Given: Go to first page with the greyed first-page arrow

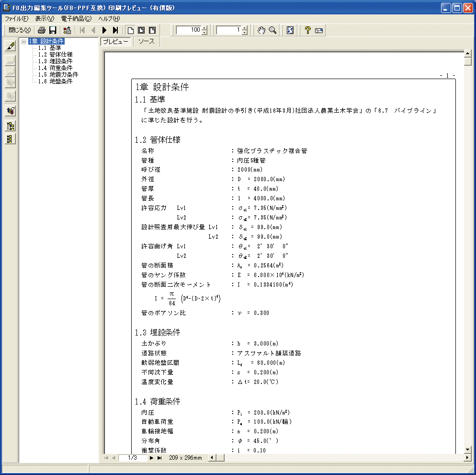Looking at the screenshot, I should [82, 30].
